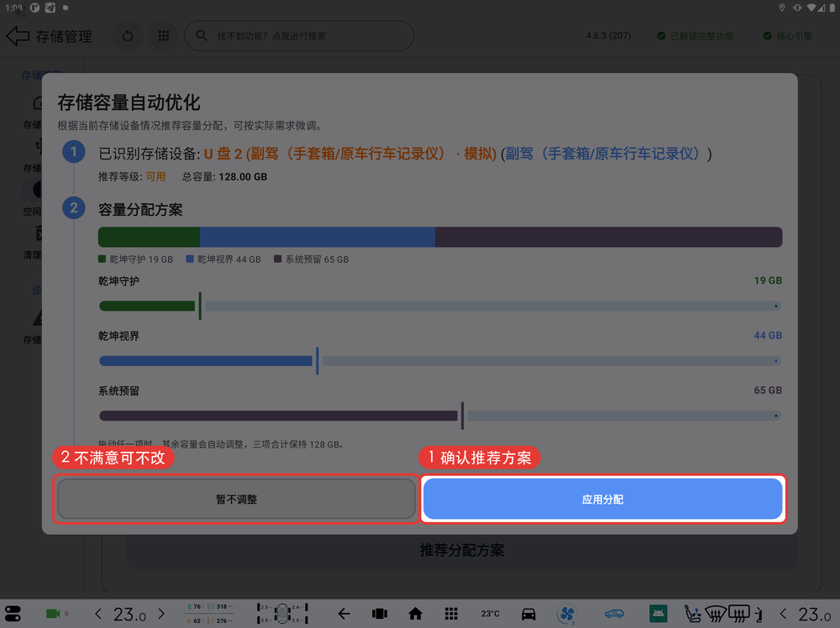Screen dimensions: 840x628
Task: Click the 推荐分配方案 heading behind dialog
Action: tap(462, 551)
